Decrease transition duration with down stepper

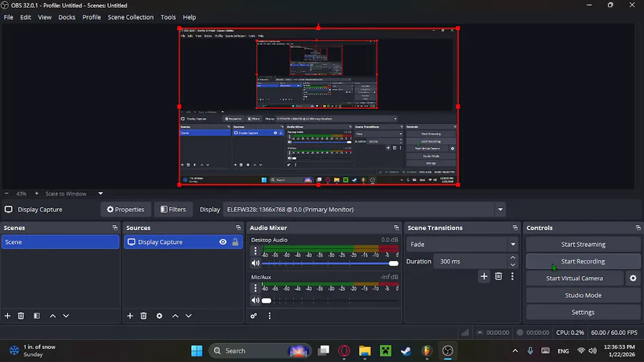[x=512, y=265]
